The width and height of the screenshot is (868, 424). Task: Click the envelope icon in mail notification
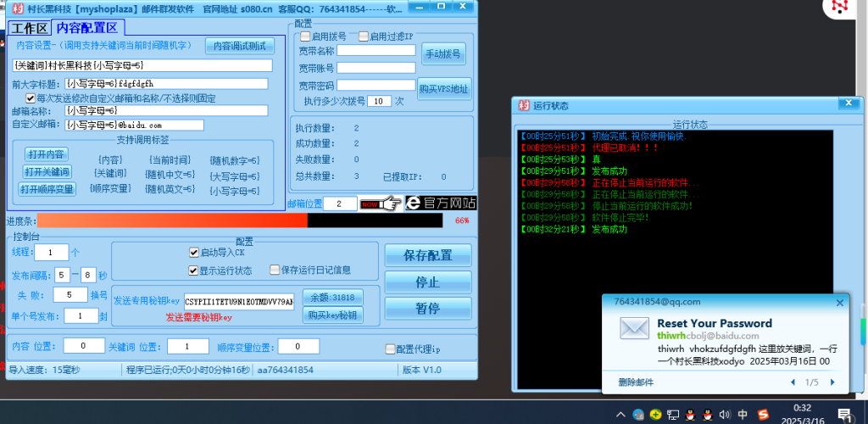(634, 327)
